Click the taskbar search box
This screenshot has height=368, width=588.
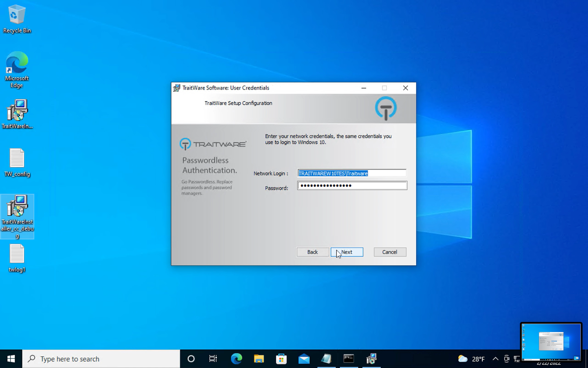pyautogui.click(x=101, y=359)
